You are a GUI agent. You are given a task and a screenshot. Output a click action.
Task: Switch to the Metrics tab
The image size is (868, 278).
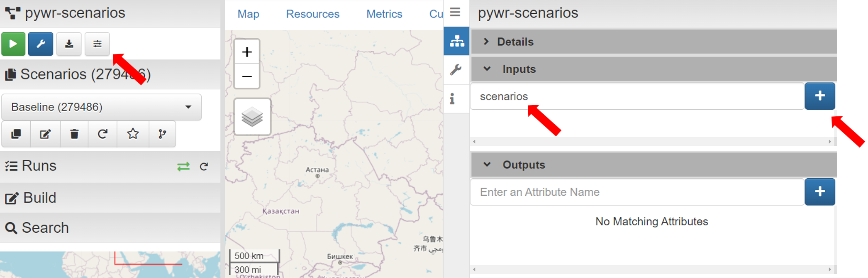384,14
